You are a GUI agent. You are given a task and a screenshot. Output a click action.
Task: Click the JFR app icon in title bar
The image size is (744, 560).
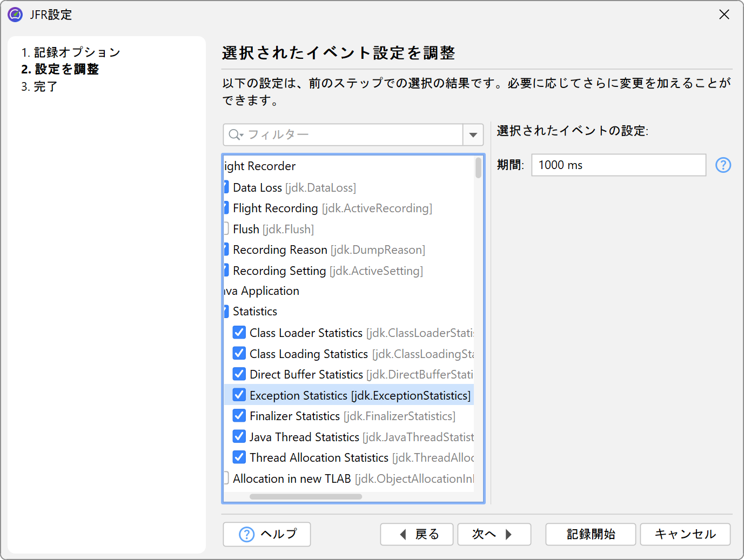[15, 15]
